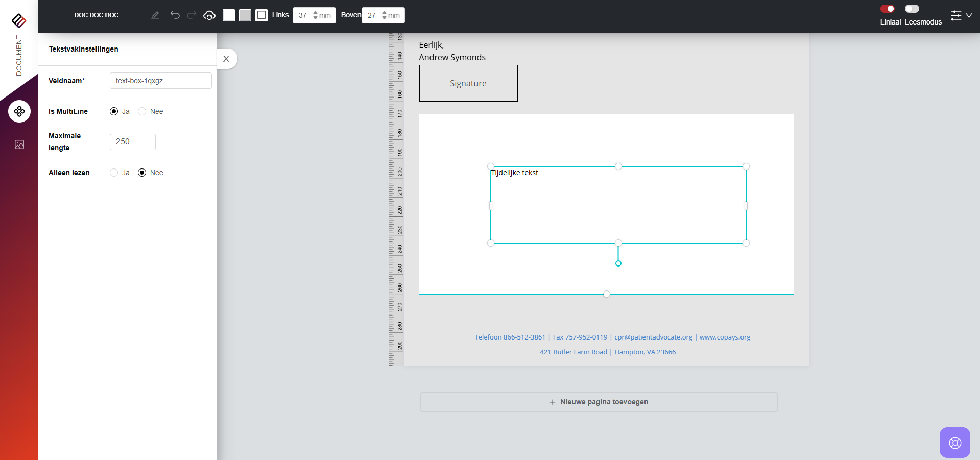Image resolution: width=980 pixels, height=460 pixels.
Task: Expand the settings sliders dropdown
Action: (961, 15)
